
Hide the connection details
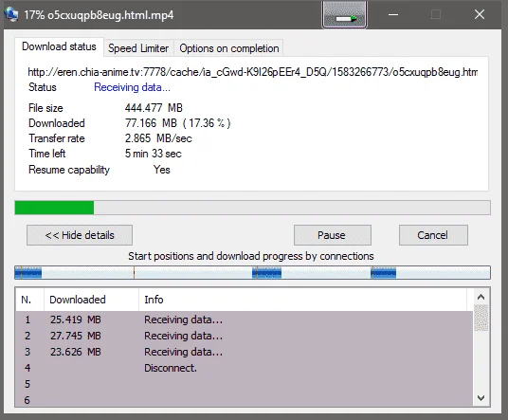click(x=80, y=235)
